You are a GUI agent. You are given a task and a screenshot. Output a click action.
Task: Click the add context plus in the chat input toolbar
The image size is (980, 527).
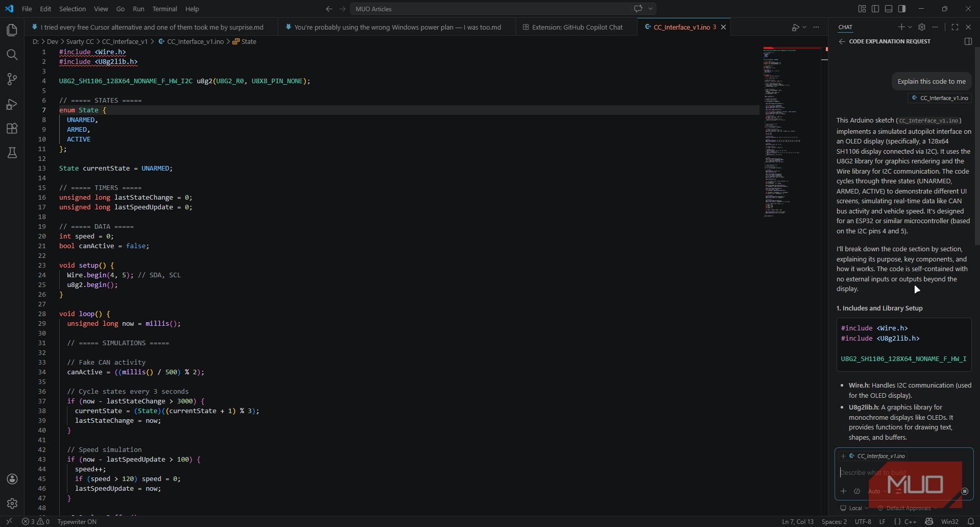coord(844,491)
